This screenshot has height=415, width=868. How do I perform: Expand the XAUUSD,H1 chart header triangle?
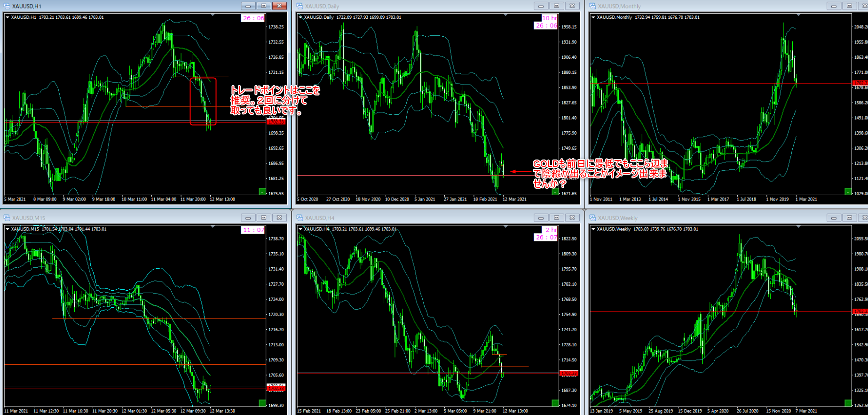tap(8, 17)
